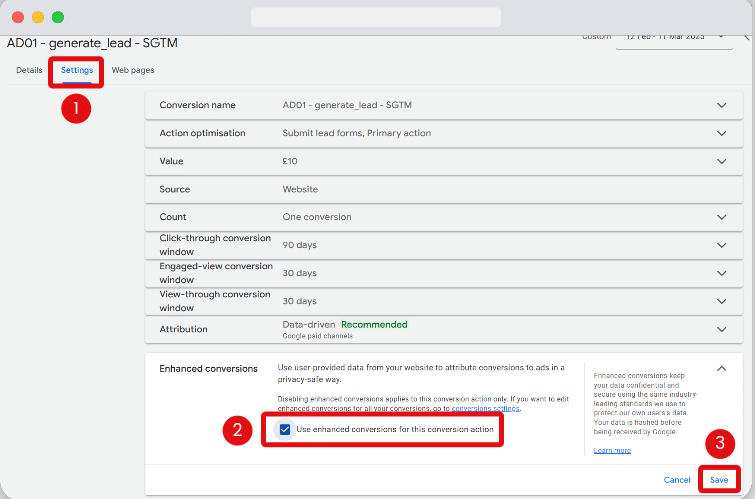The height and width of the screenshot is (499, 755).
Task: Expand the Action optimisation row chevron
Action: point(721,133)
